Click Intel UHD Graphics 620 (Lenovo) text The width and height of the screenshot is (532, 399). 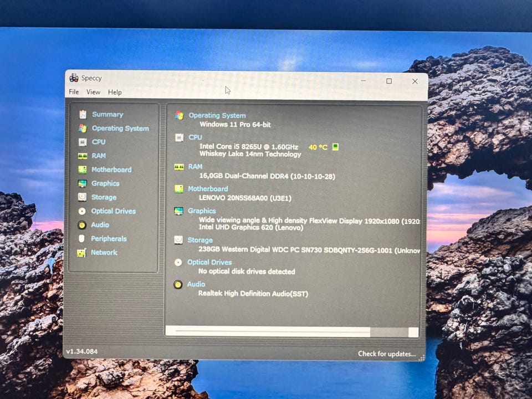pos(250,227)
